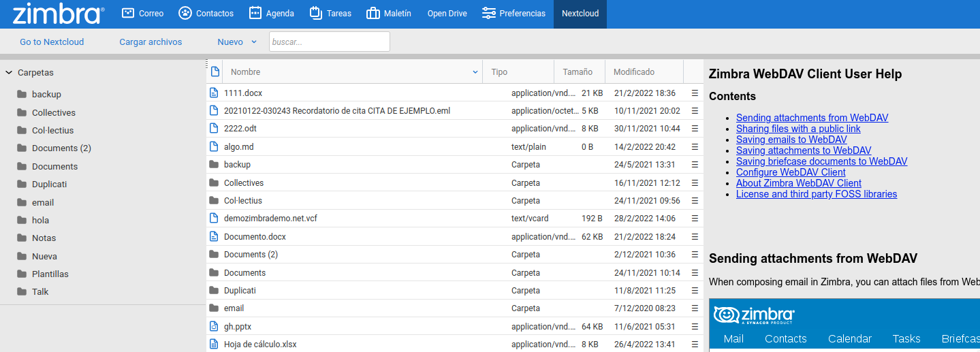
Task: Open the Sending attachments from WebDAV link
Action: (x=812, y=118)
